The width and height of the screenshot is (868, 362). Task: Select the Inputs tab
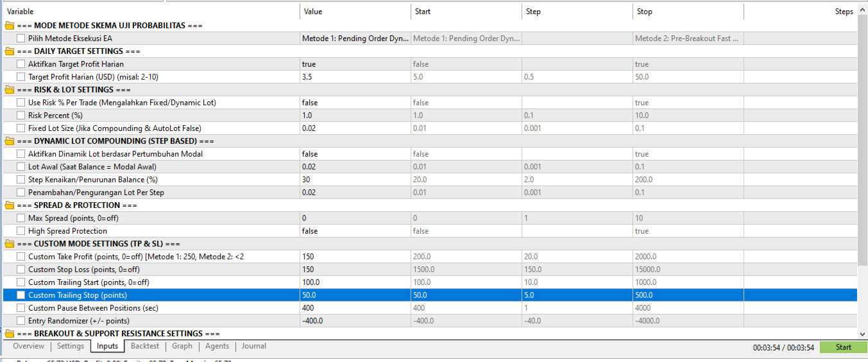click(107, 346)
